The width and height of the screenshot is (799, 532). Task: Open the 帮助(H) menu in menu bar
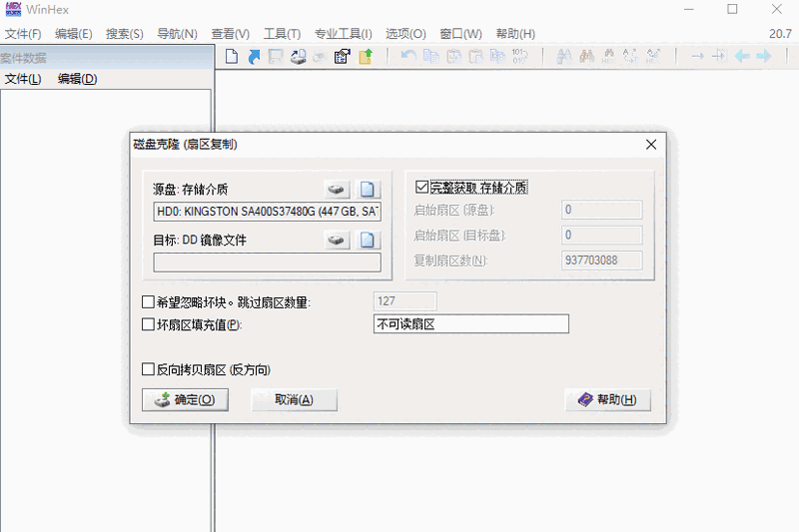click(x=515, y=34)
